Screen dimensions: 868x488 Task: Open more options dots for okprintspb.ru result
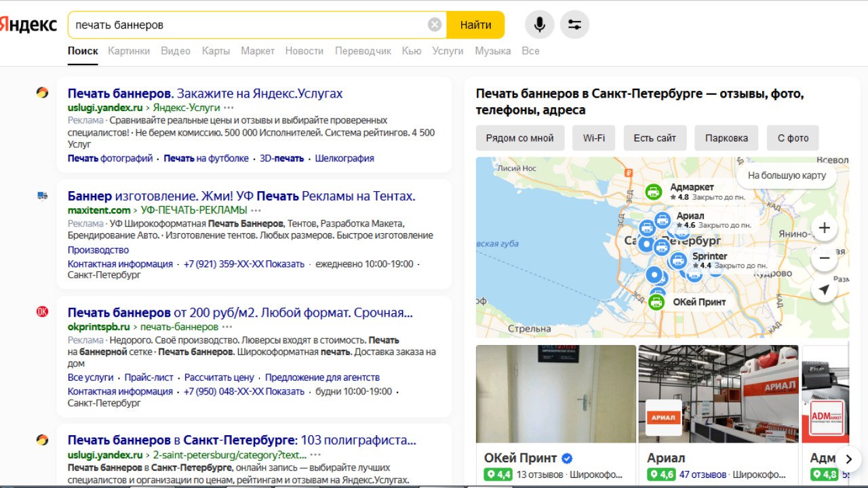(227, 327)
